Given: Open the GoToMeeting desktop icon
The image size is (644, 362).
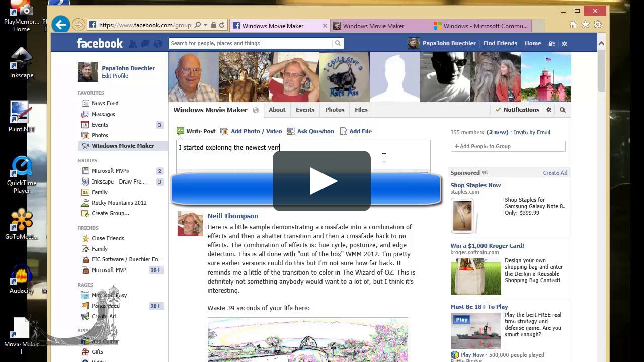Looking at the screenshot, I should [22, 224].
